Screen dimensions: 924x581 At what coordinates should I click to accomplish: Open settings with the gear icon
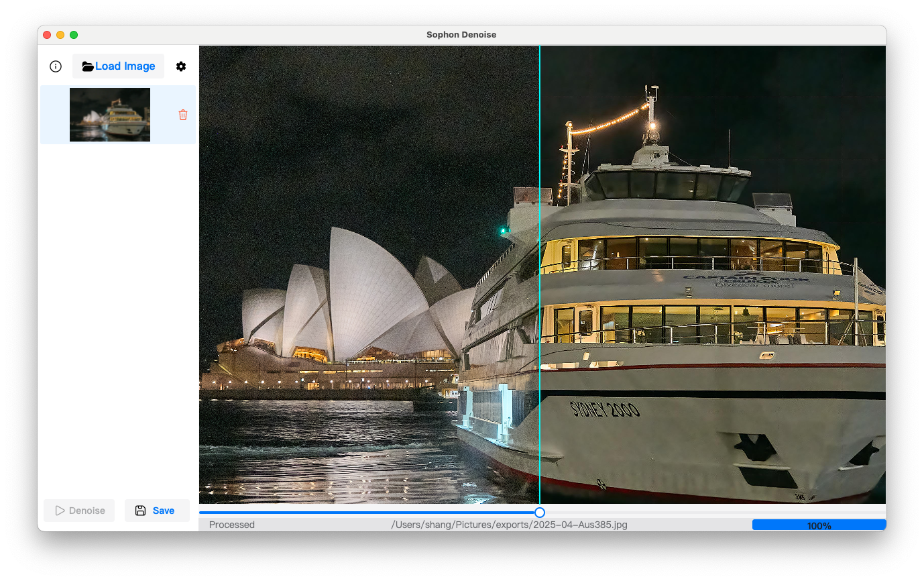pyautogui.click(x=181, y=66)
